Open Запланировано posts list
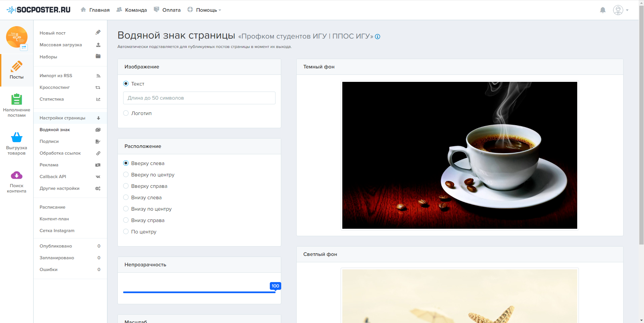The image size is (644, 323). pyautogui.click(x=57, y=258)
